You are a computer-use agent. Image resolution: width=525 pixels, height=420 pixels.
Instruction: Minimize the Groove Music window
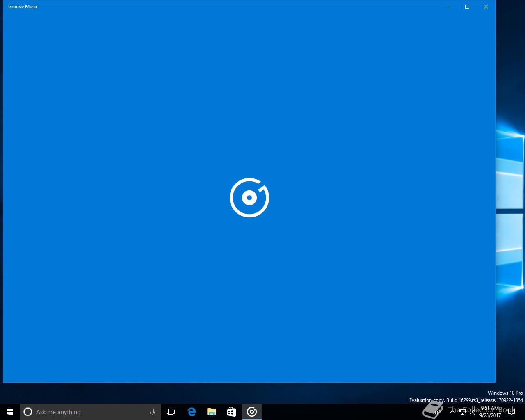(448, 7)
